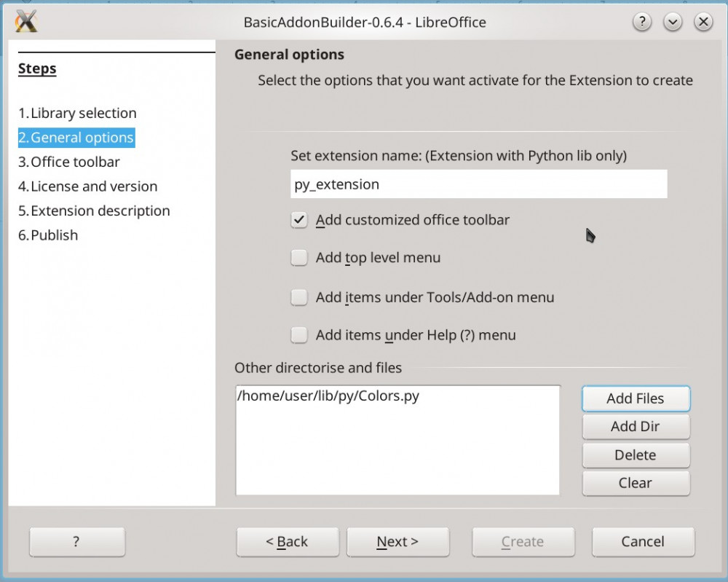
Task: Cancel the wizard
Action: click(x=643, y=542)
